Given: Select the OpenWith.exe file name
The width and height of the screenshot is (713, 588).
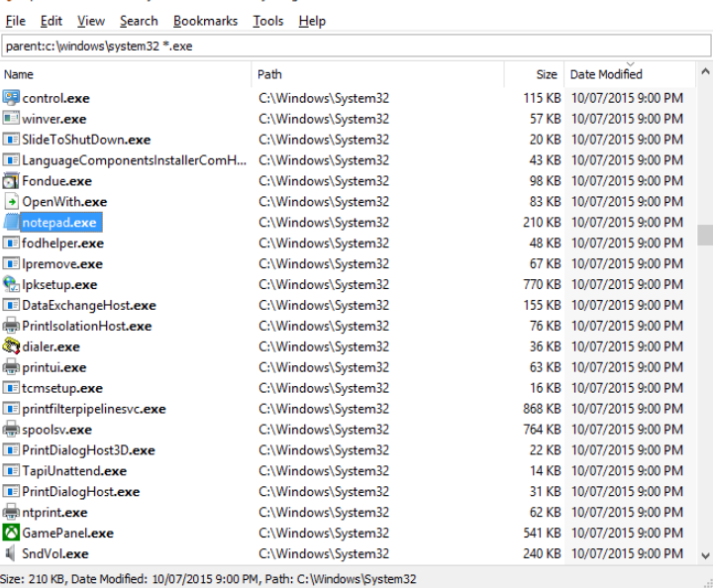Looking at the screenshot, I should (x=64, y=202).
